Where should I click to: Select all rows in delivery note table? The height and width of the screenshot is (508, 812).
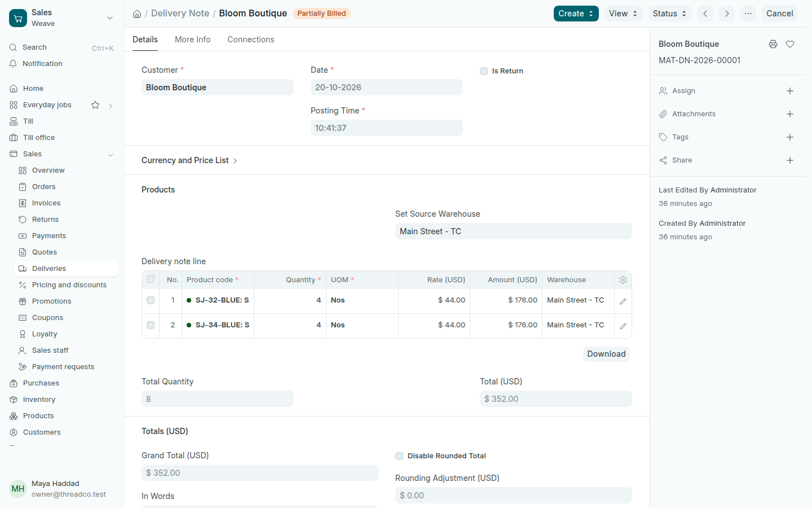151,279
